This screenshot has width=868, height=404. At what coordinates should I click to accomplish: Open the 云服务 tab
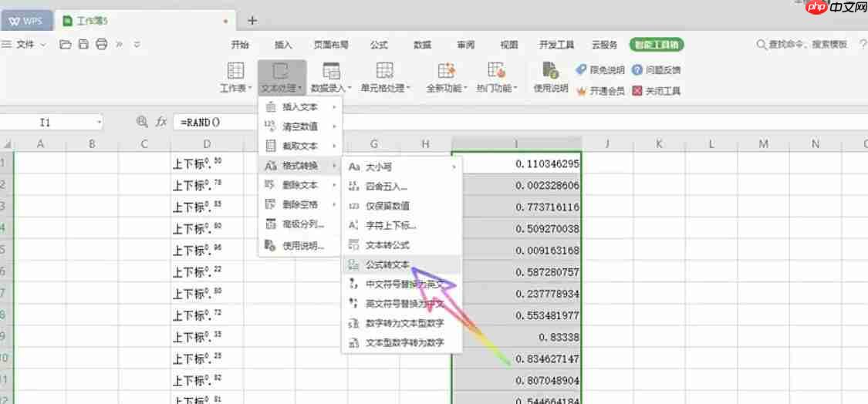tap(604, 45)
